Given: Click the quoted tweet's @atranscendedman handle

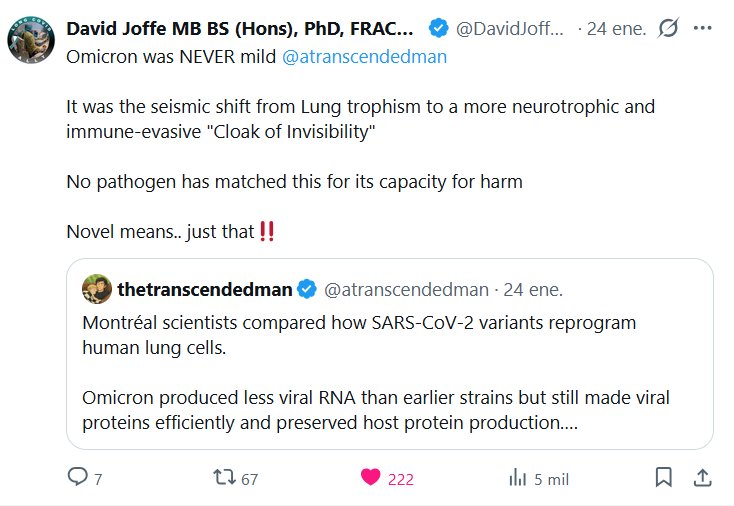Looking at the screenshot, I should 408,290.
